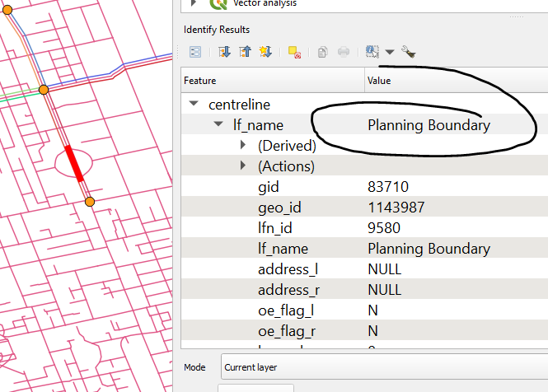This screenshot has height=392, width=548.
Task: Expand the Vector analysis toolbox group
Action: 194,3
